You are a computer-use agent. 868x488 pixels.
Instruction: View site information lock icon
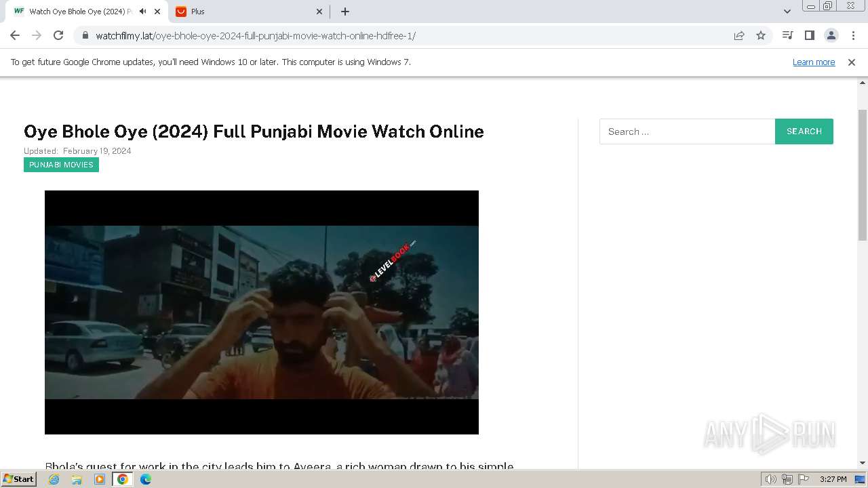pyautogui.click(x=85, y=35)
